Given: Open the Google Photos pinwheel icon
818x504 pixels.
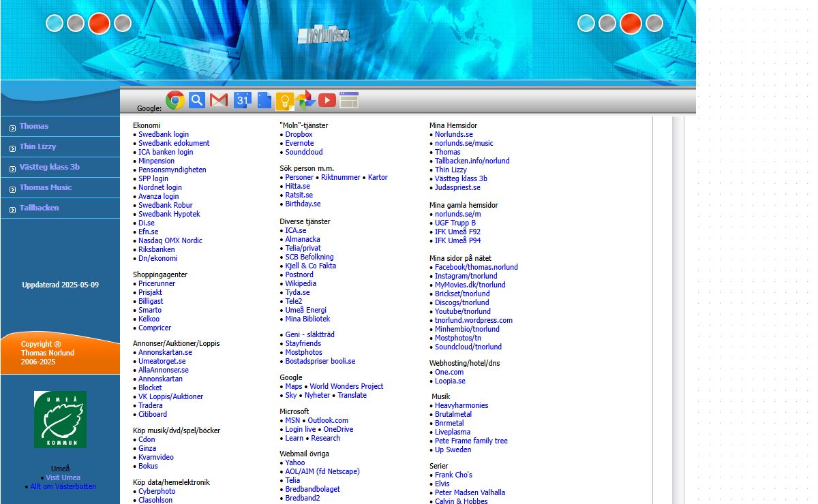Looking at the screenshot, I should [305, 100].
